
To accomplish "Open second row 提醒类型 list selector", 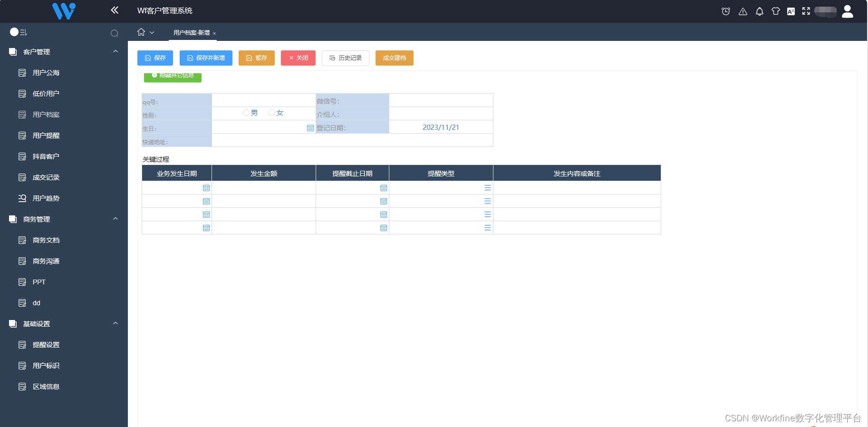I will (x=488, y=201).
